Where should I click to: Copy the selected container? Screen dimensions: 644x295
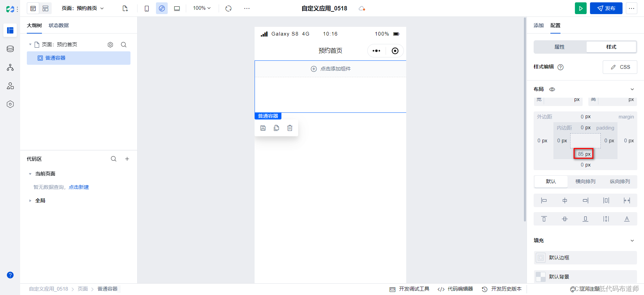[276, 128]
